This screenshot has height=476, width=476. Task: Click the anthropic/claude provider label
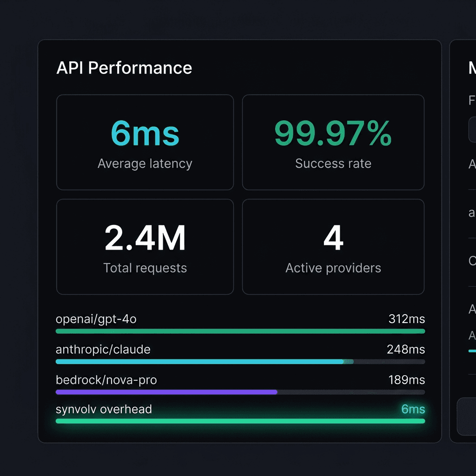coord(103,350)
